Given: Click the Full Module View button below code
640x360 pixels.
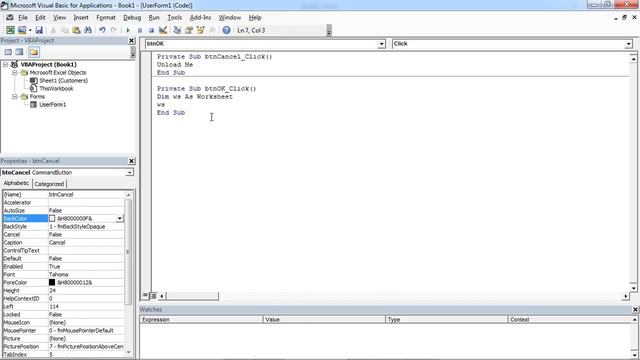Looking at the screenshot, I should coord(153,296).
